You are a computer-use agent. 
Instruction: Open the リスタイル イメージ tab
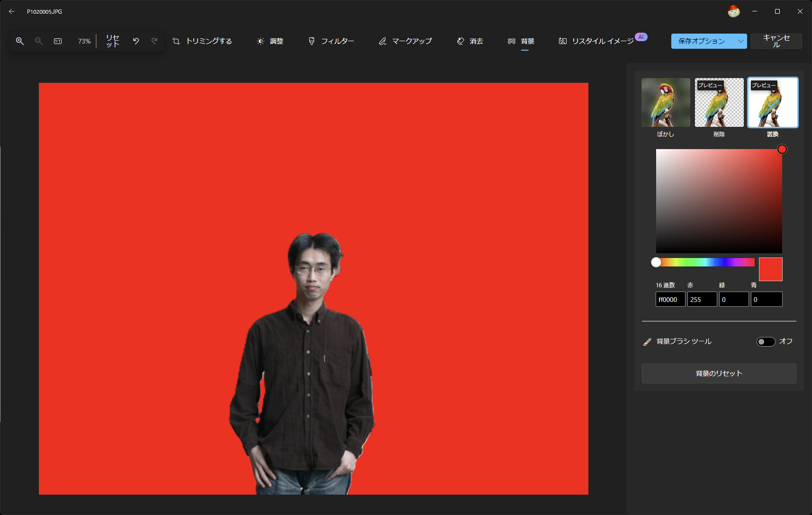pyautogui.click(x=603, y=41)
